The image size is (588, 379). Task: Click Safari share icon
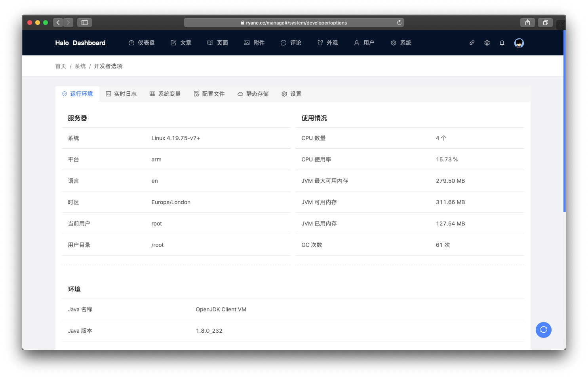527,23
